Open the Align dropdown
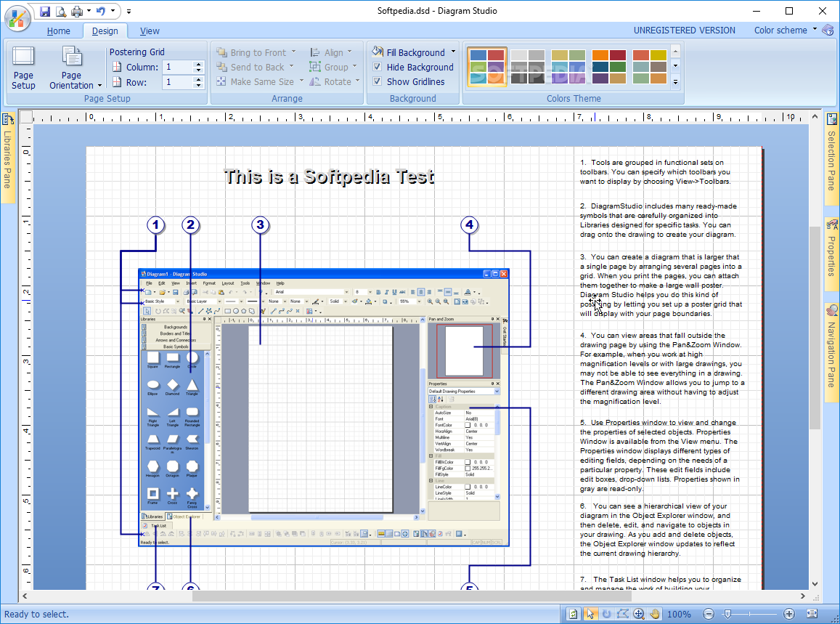The height and width of the screenshot is (624, 840). coord(330,52)
